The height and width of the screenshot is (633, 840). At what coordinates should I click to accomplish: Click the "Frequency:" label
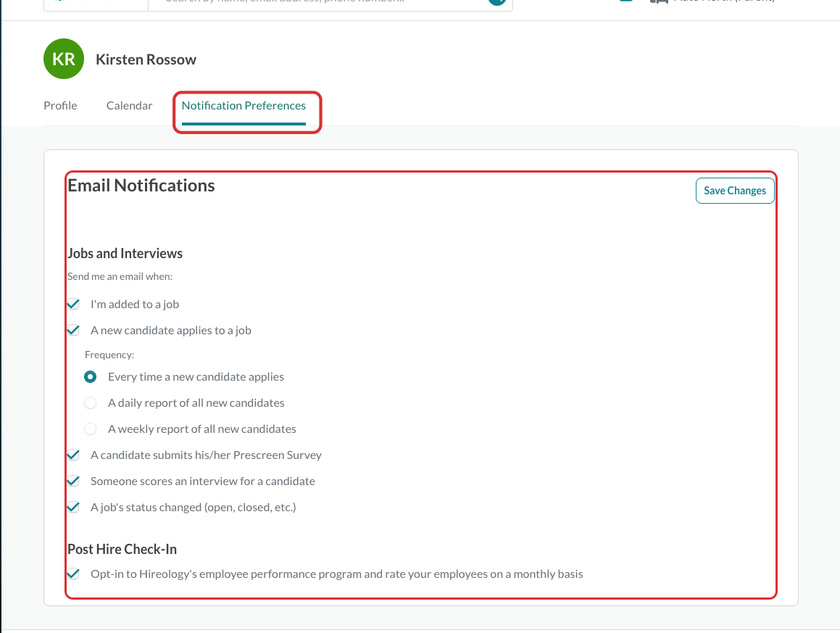tap(109, 355)
